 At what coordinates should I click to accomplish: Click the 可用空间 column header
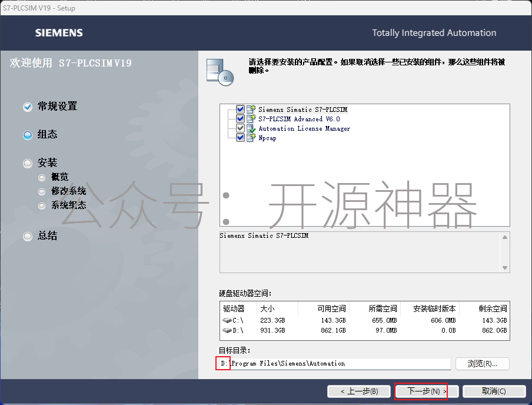coord(324,308)
